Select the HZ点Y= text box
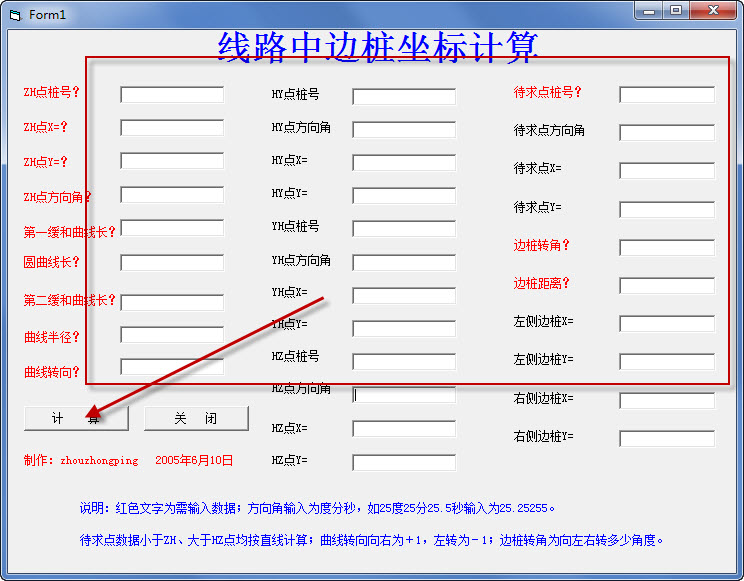Image resolution: width=744 pixels, height=581 pixels. (404, 463)
